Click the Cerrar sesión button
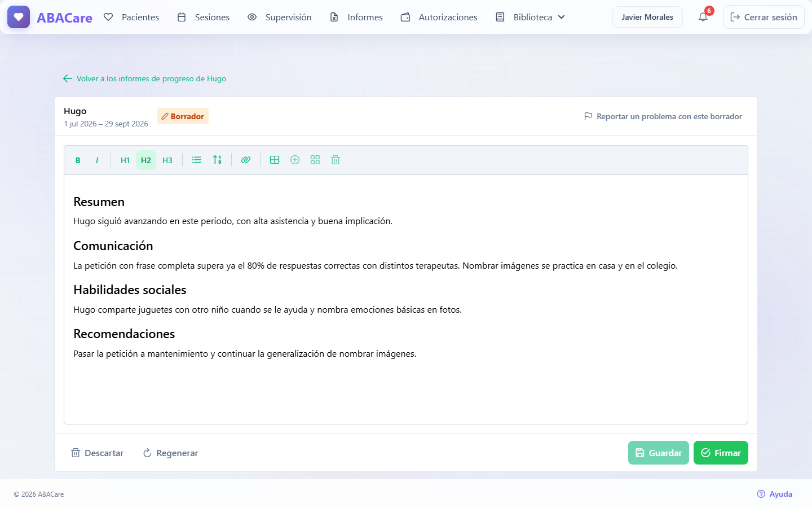812x508 pixels. coord(764,17)
